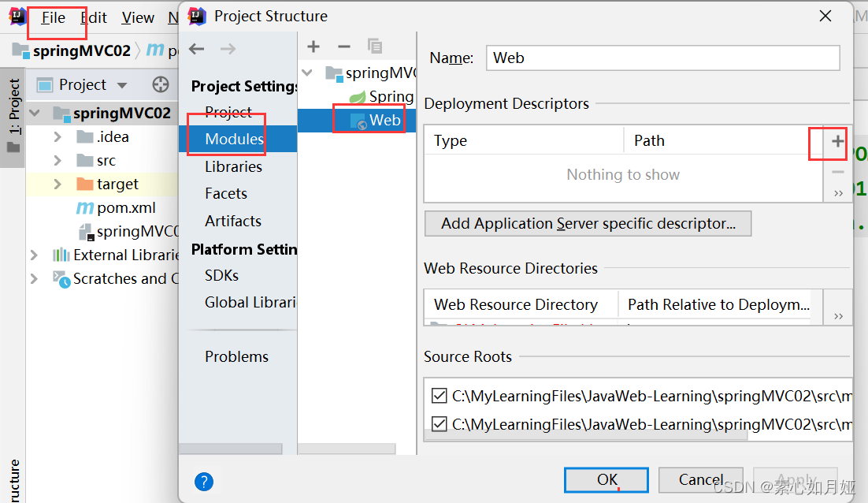
Task: Select Modules under Project Settings
Action: tap(234, 139)
